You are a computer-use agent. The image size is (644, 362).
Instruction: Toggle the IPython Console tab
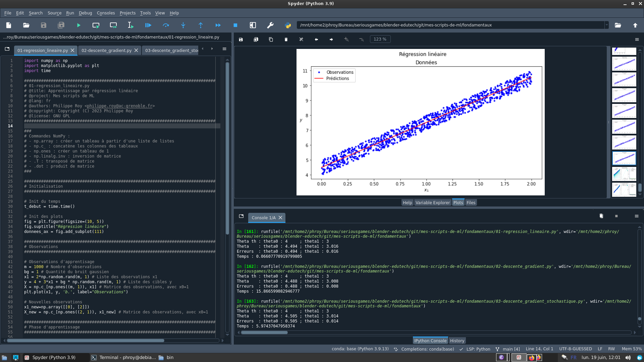[x=430, y=340]
